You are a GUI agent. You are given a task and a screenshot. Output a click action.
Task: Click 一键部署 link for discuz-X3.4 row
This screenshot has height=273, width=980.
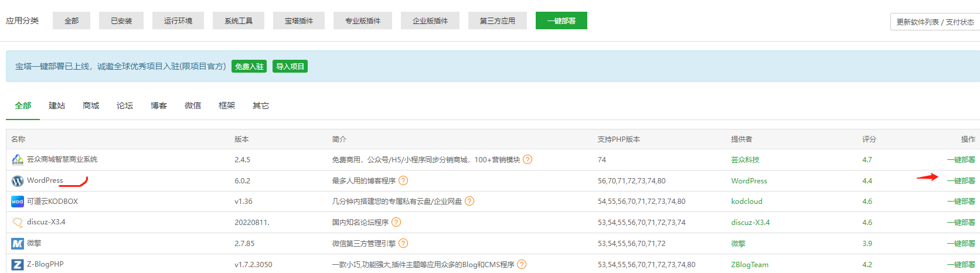[961, 222]
